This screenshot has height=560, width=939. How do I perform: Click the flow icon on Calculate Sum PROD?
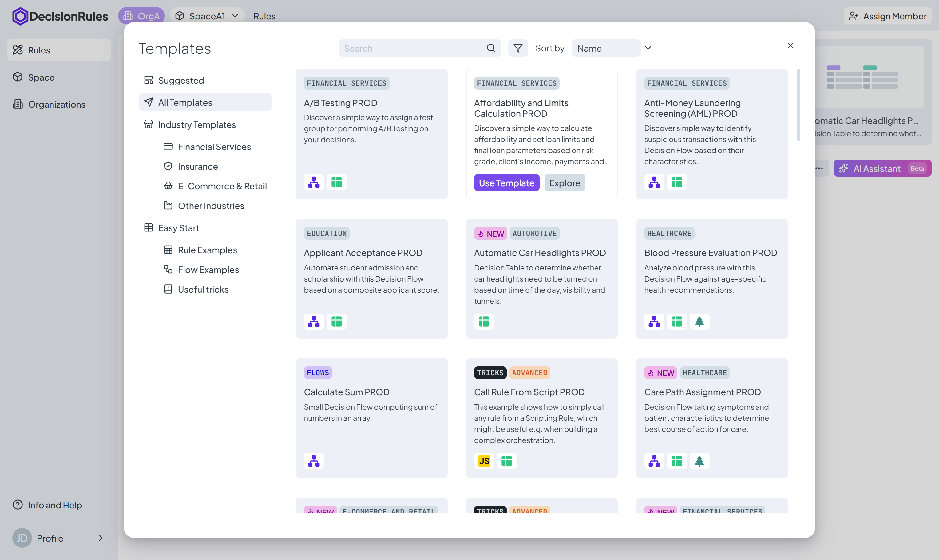[x=314, y=461]
